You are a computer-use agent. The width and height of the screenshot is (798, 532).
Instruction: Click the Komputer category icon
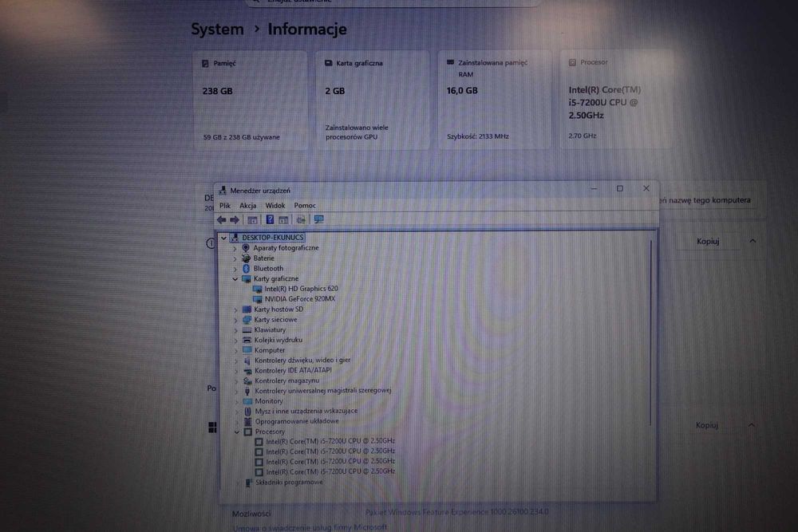tap(247, 350)
